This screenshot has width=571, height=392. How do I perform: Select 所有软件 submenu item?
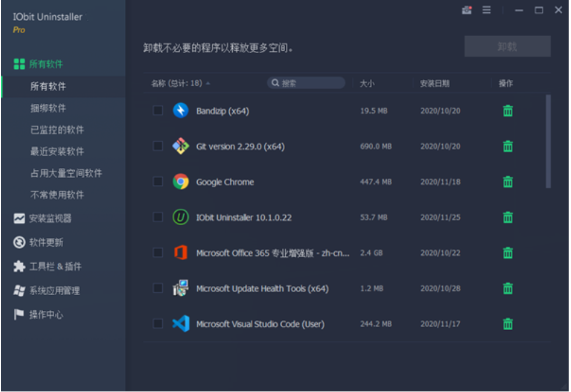64,87
